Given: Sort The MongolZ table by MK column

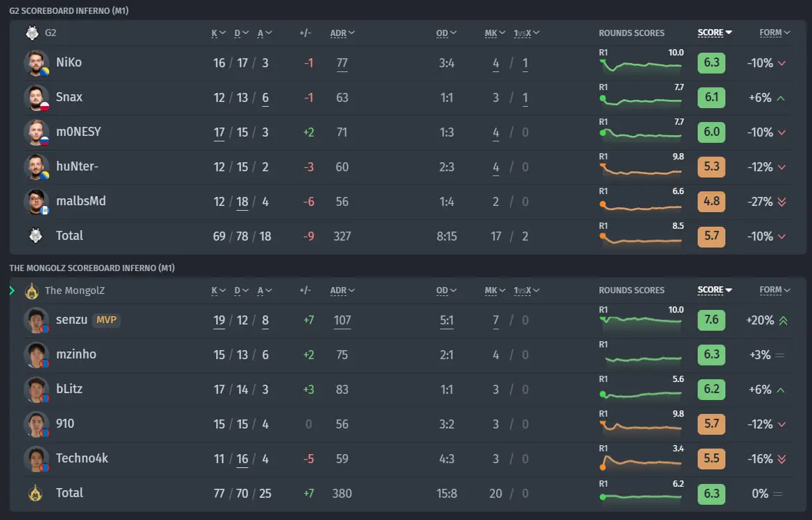Looking at the screenshot, I should coord(495,291).
